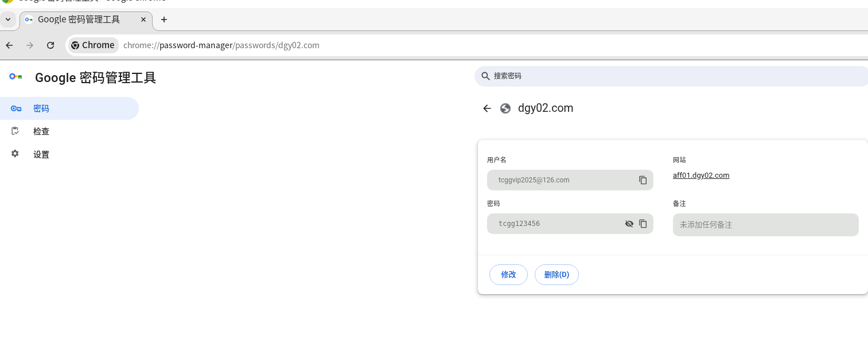Open the aff01.dgy02.com website link
The image size is (868, 355).
pos(701,175)
